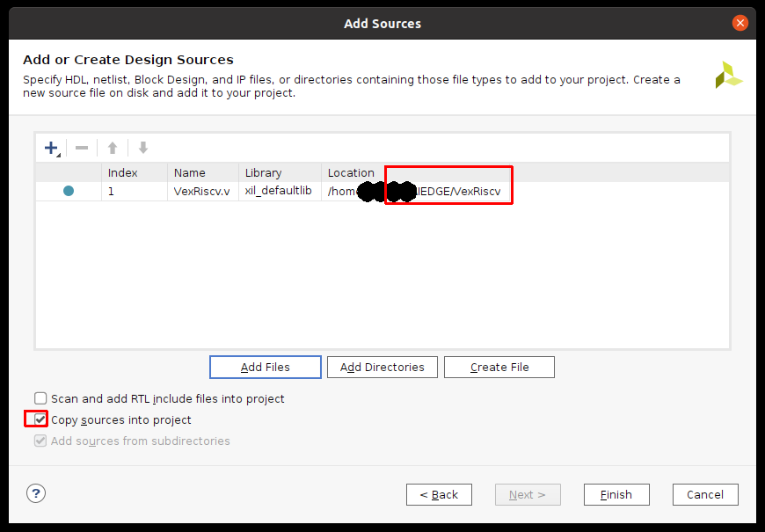Click the Add Directories button
Viewport: 765px width, 532px height.
pos(382,367)
